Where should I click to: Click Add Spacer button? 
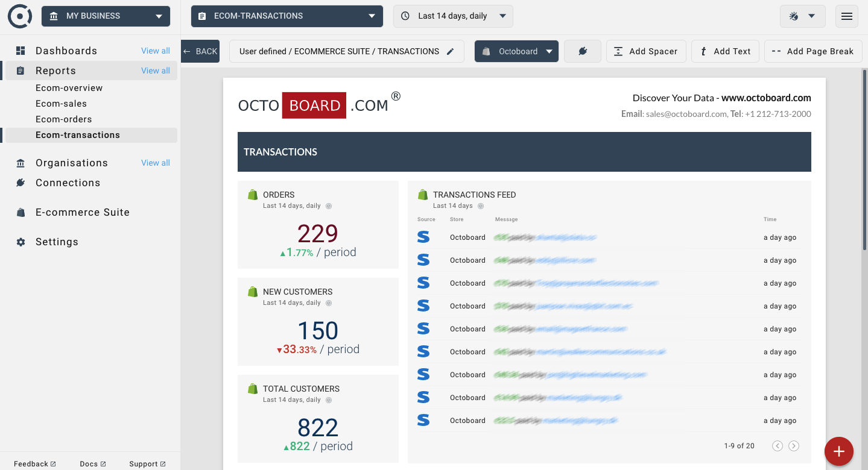pyautogui.click(x=646, y=51)
